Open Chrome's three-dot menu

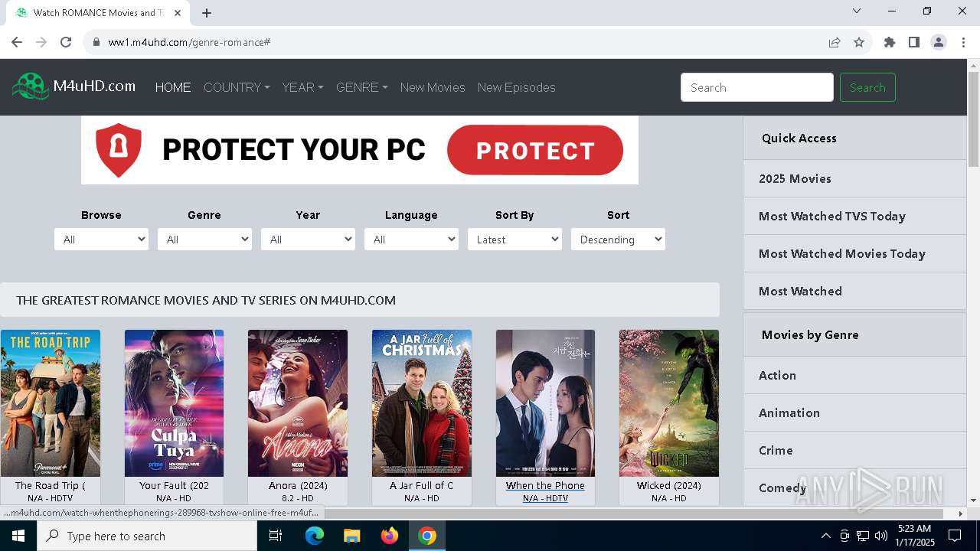click(963, 42)
